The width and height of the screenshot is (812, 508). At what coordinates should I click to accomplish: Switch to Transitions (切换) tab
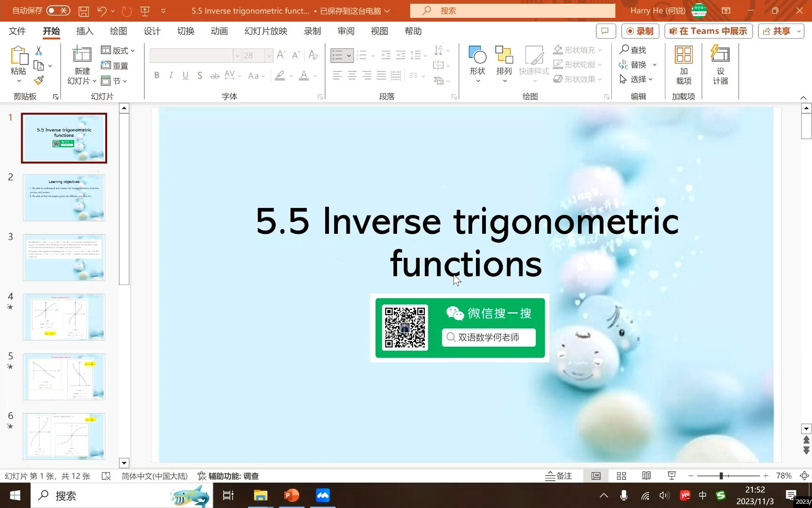(186, 31)
